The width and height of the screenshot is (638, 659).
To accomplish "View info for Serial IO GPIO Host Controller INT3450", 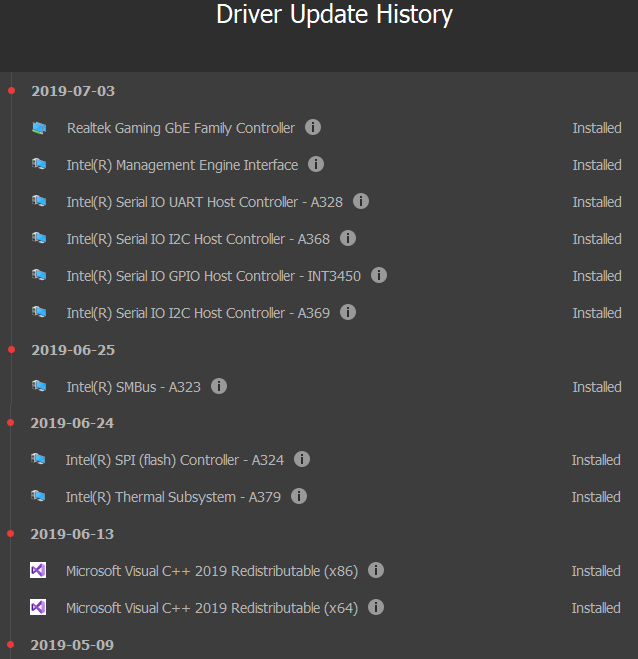I will [379, 275].
